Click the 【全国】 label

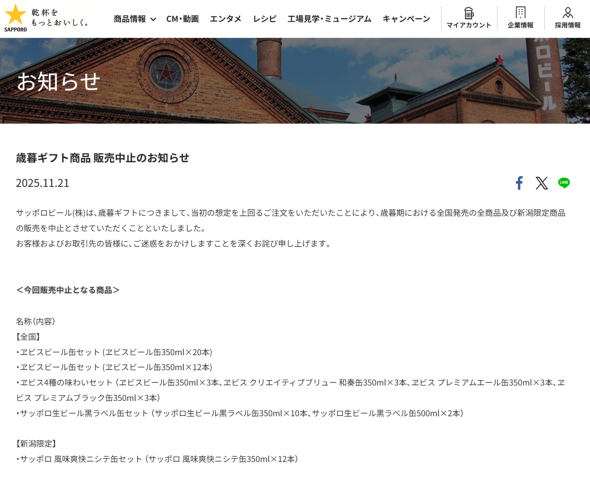(28, 337)
